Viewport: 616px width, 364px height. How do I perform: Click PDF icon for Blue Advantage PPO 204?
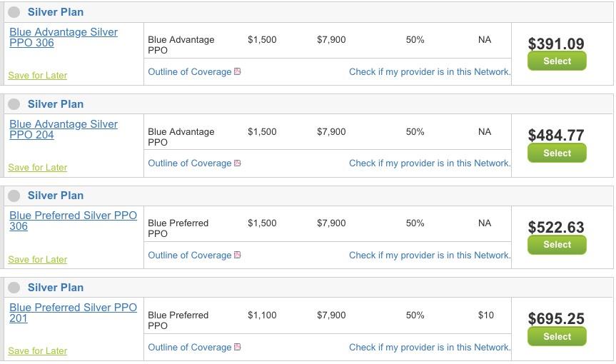pyautogui.click(x=238, y=163)
